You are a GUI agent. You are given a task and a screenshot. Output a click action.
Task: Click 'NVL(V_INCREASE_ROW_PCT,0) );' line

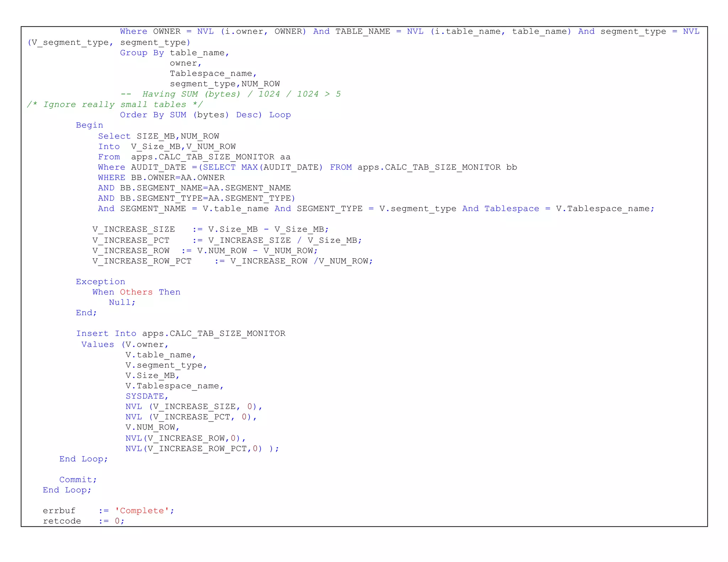tap(202, 449)
